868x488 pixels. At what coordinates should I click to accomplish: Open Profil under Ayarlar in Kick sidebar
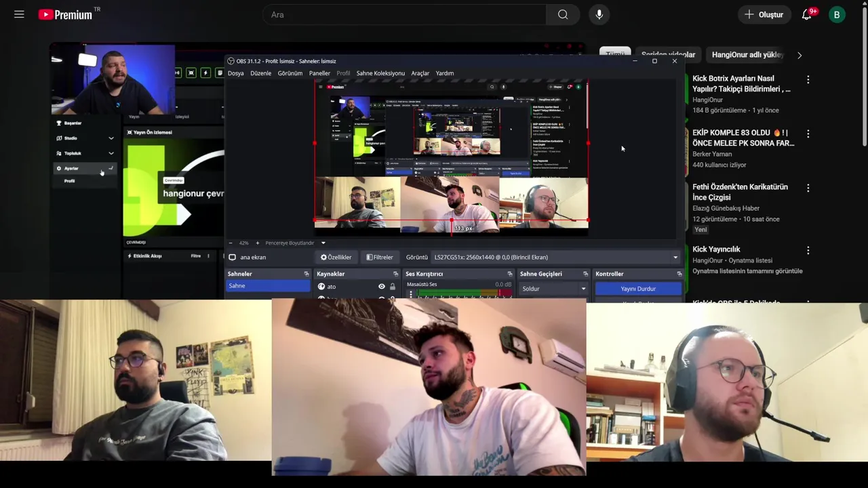point(69,181)
